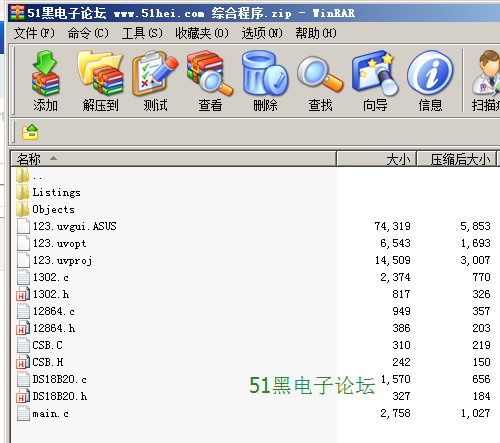Select the file name 'DS18B20.c'

(59, 379)
